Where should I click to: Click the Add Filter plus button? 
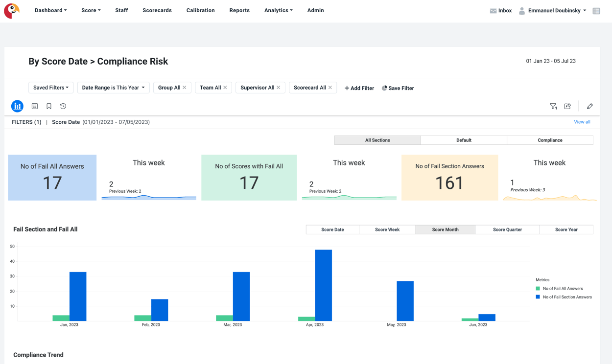[359, 88]
